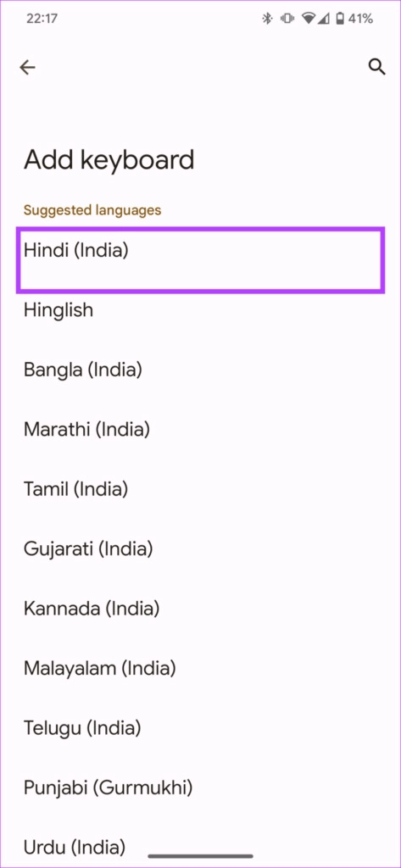Tap the bottom navigation gesture bar
This screenshot has width=401, height=868.
pyautogui.click(x=200, y=856)
